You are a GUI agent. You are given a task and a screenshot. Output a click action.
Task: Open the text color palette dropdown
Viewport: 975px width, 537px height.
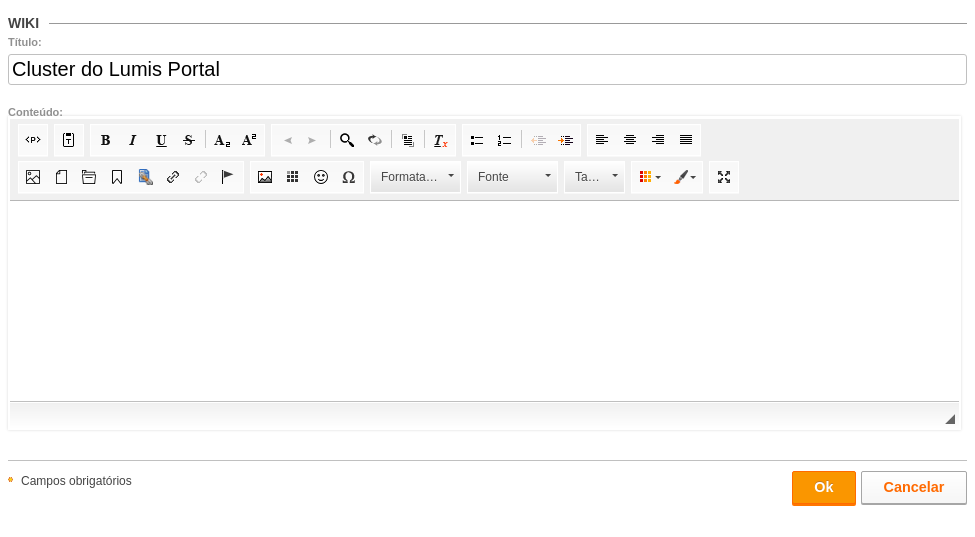[649, 177]
